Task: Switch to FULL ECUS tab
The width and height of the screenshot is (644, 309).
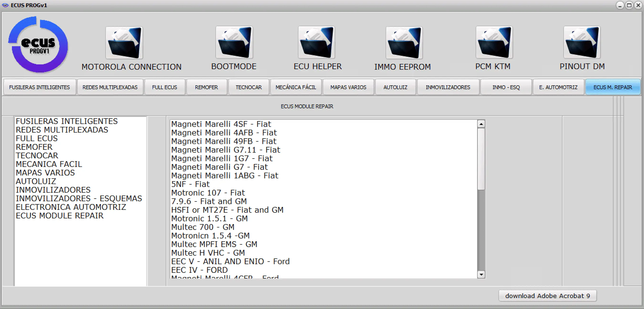Action: (x=165, y=87)
